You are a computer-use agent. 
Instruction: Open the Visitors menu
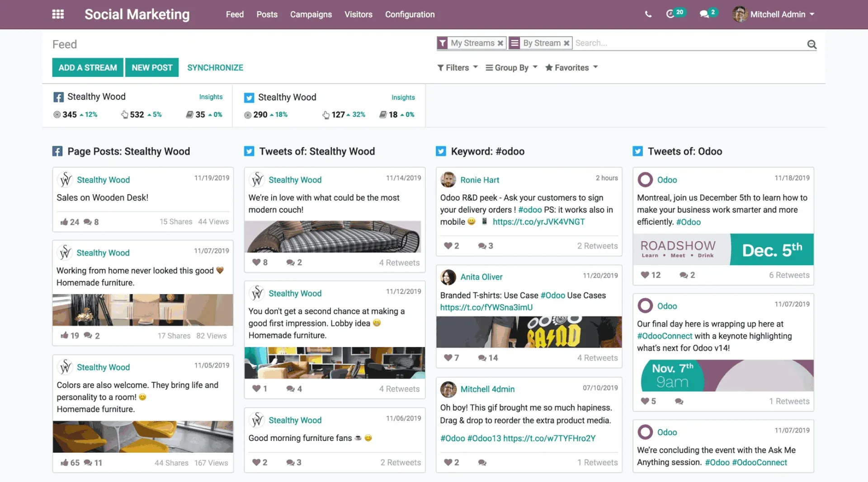point(358,14)
